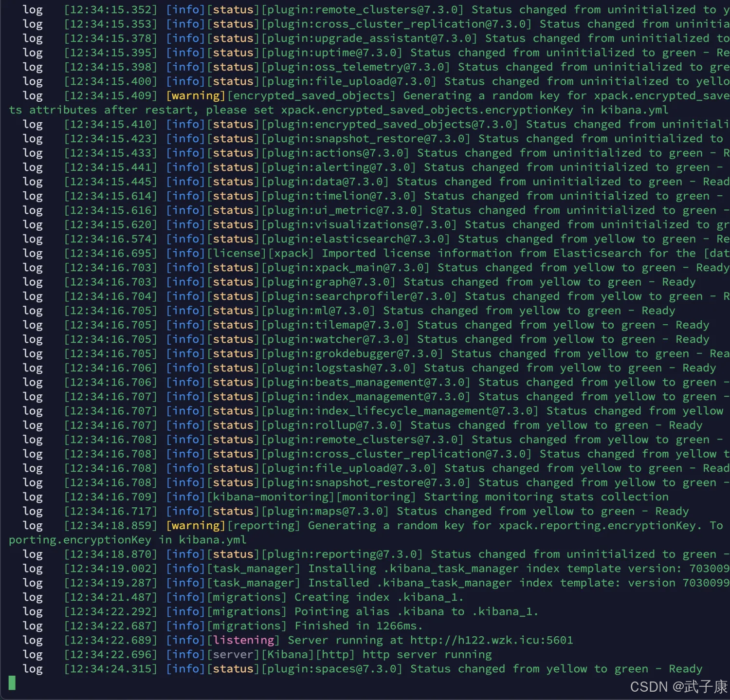Select plugin:searchprofiler@7.3.0 in the log
The width and height of the screenshot is (730, 700).
[x=359, y=296]
